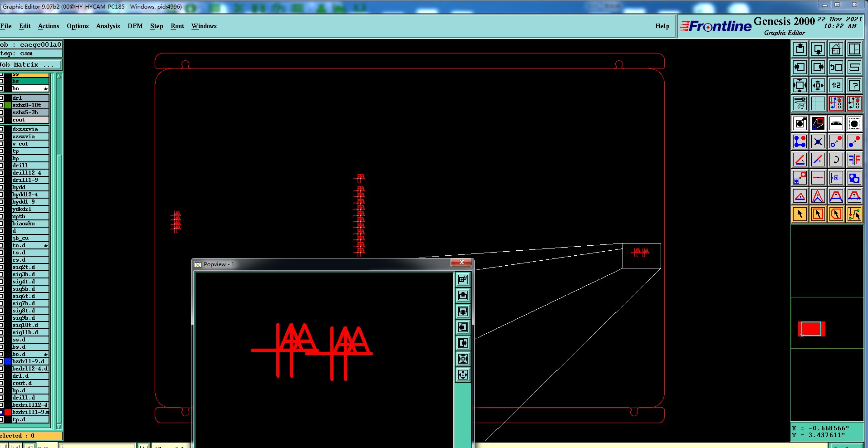Click the ruler measurement tool icon
Viewport: 868px width, 448px height.
(x=836, y=123)
